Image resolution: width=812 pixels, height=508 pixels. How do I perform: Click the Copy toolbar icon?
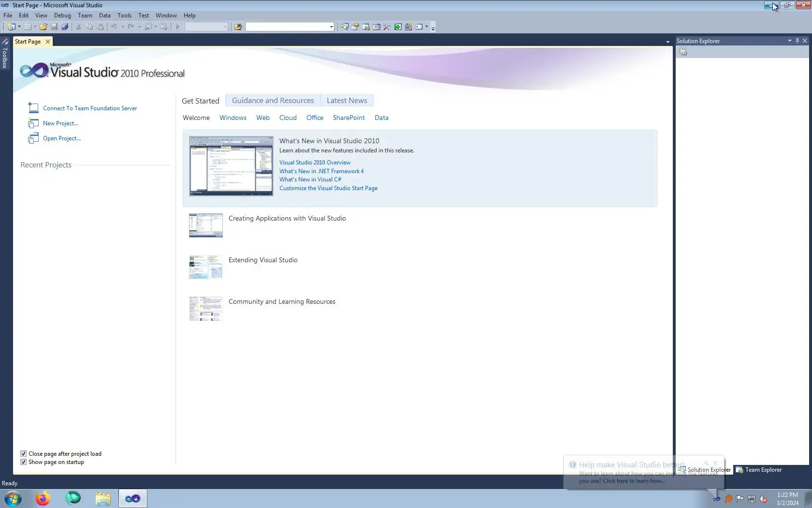[89, 27]
